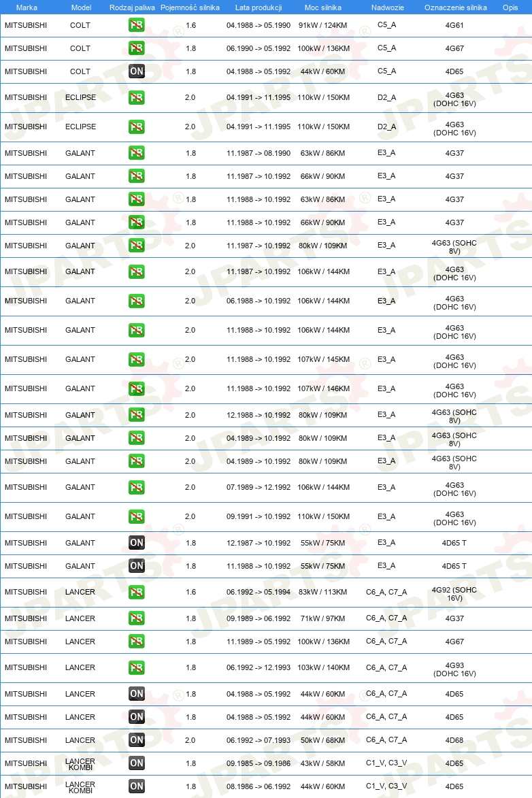Click diesel ON icon for GALANT 12.1987 55kW
The image size is (532, 798).
[x=137, y=542]
